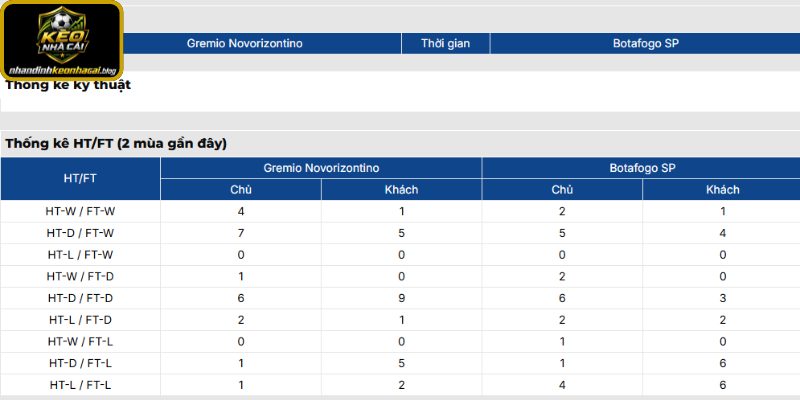800x400 pixels.
Task: Click the HT-L / FT-D row label
Action: [x=81, y=320]
